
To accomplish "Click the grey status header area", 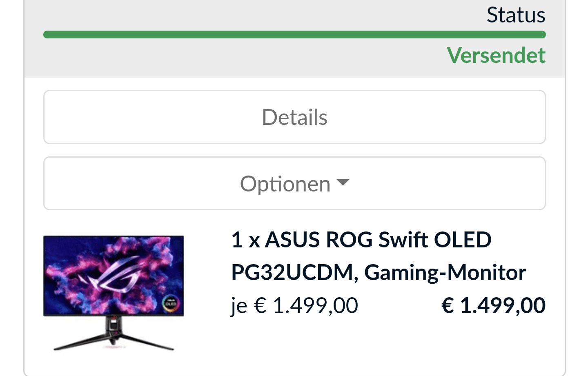I will pyautogui.click(x=294, y=39).
